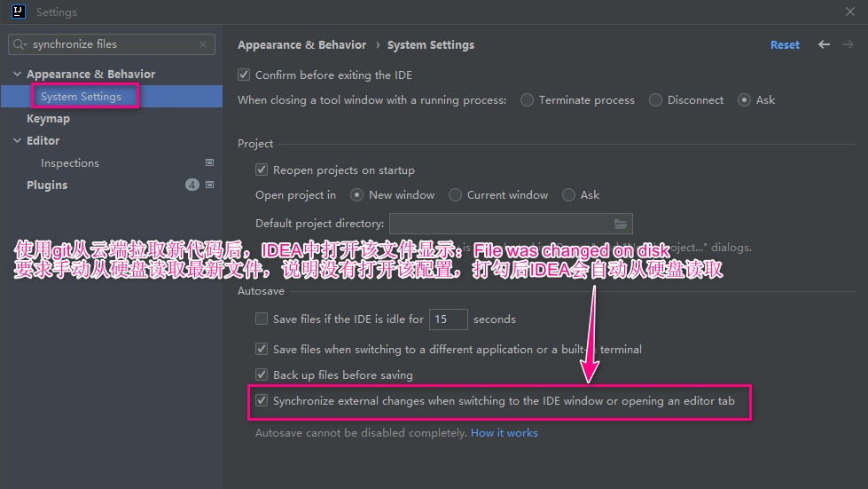
Task: Open the Keymap settings page
Action: (48, 119)
